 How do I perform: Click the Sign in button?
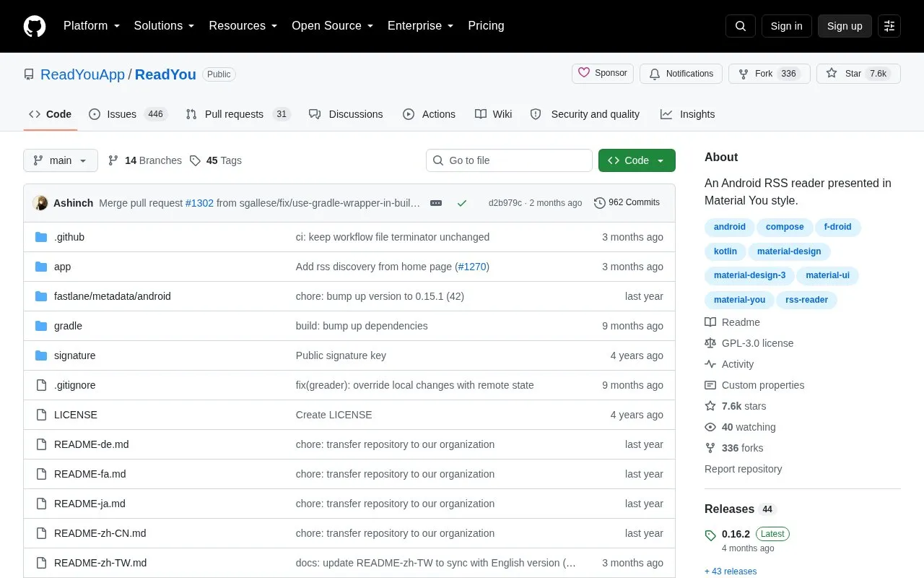(786, 26)
